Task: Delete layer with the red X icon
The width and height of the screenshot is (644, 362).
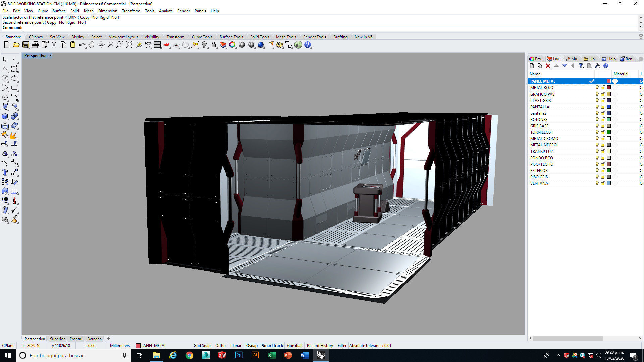Action: (x=548, y=66)
